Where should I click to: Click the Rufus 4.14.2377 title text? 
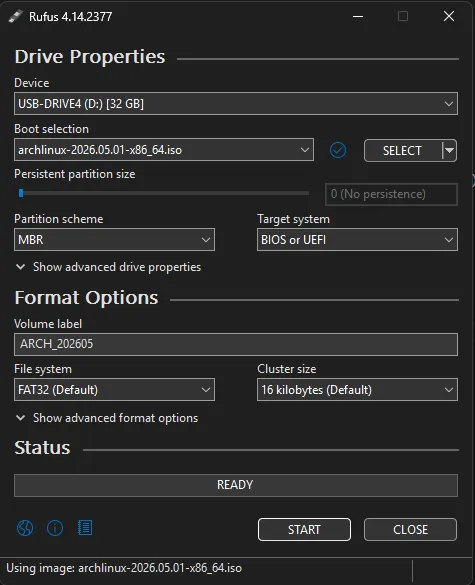point(71,17)
